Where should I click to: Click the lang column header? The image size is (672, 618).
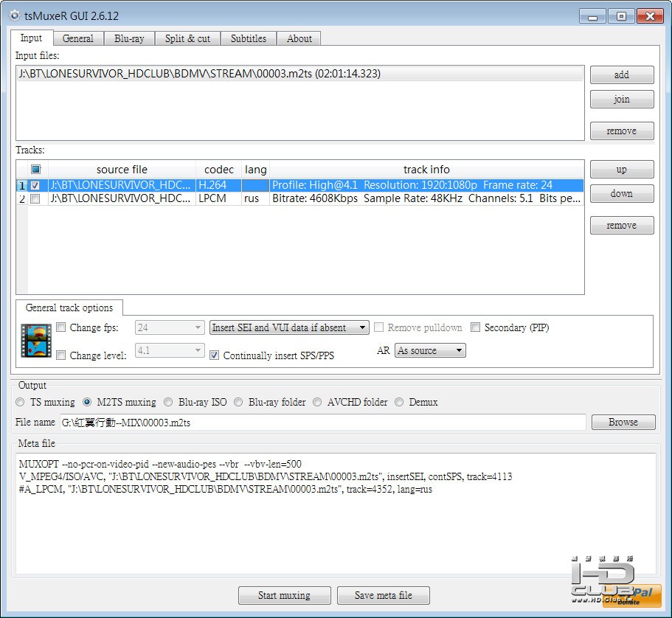pyautogui.click(x=256, y=170)
